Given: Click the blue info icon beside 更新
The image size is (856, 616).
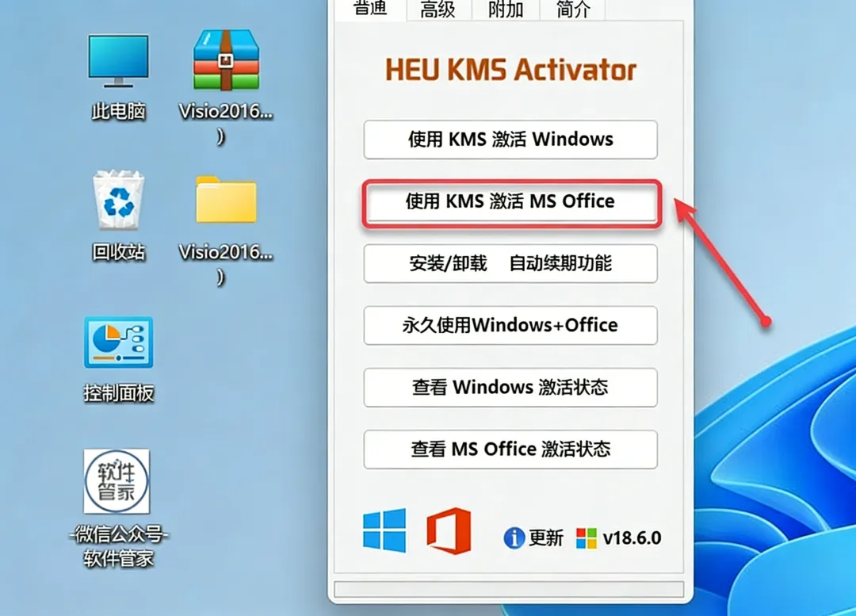Looking at the screenshot, I should click(x=514, y=538).
